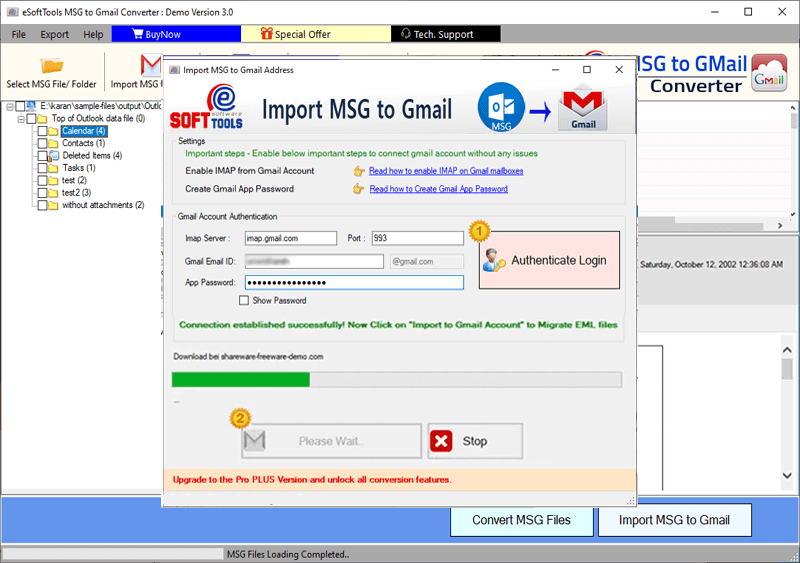
Task: Click the Calendar folder icon in tree
Action: [53, 131]
